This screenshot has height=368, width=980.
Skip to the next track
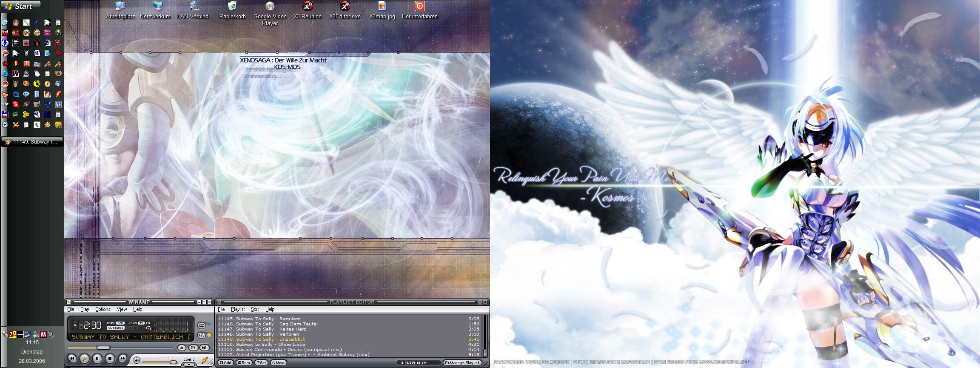point(122,359)
